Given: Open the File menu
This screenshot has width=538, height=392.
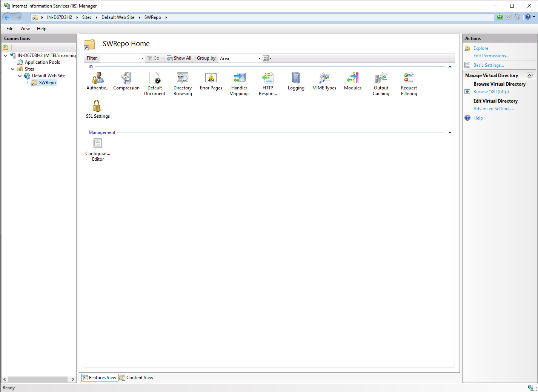Looking at the screenshot, I should (x=10, y=29).
